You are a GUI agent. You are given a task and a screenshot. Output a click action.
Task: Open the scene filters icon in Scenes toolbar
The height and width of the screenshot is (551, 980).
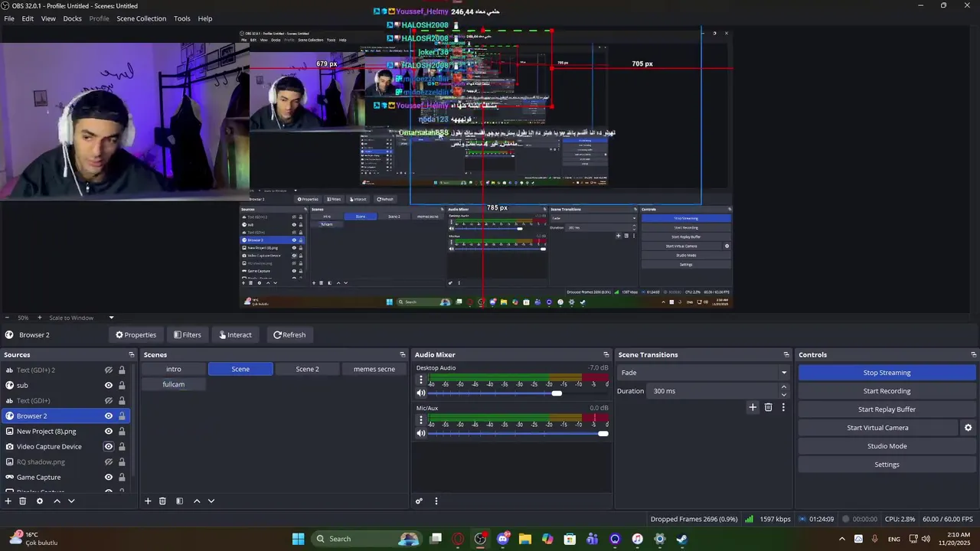(x=179, y=501)
